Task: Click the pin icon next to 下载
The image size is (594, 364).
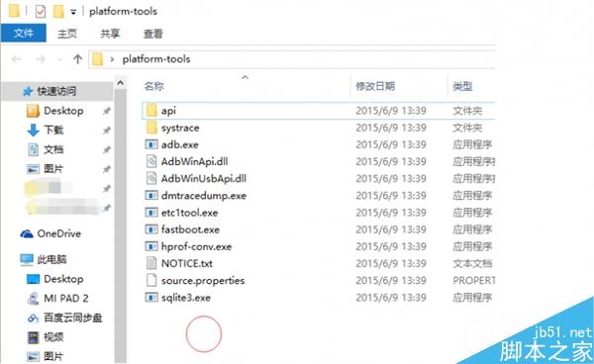Action: [x=107, y=131]
